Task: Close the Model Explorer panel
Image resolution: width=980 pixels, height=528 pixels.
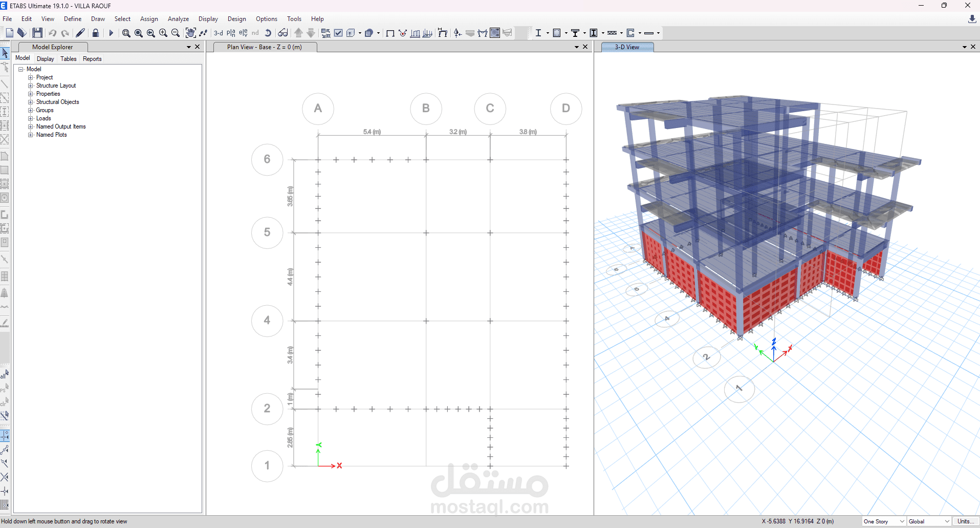Action: [x=198, y=47]
